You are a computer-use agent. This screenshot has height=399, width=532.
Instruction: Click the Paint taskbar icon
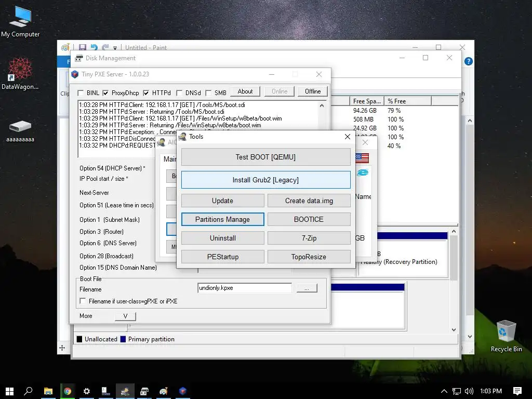(164, 391)
